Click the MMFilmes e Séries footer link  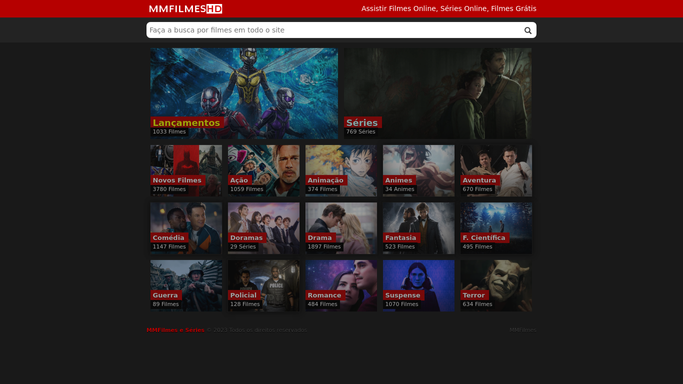(x=175, y=330)
